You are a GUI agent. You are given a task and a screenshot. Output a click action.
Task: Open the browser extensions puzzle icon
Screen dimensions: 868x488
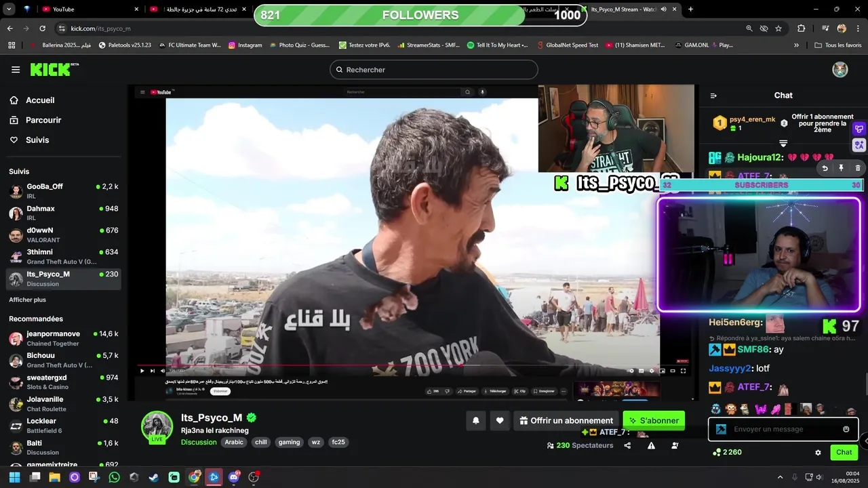(x=802, y=28)
